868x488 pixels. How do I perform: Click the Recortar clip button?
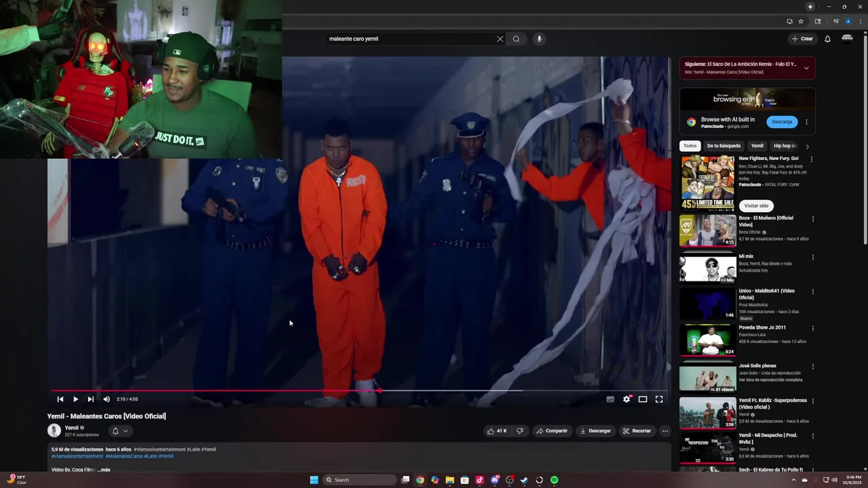(x=637, y=431)
